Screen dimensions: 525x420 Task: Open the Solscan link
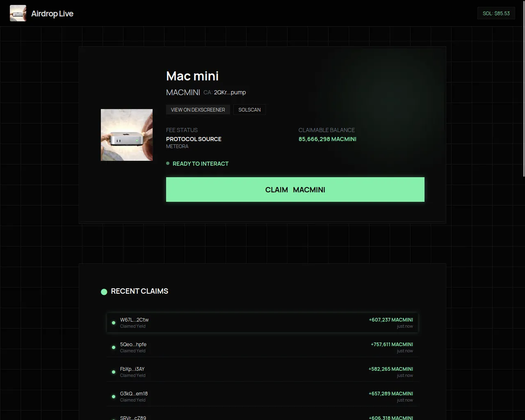[249, 110]
